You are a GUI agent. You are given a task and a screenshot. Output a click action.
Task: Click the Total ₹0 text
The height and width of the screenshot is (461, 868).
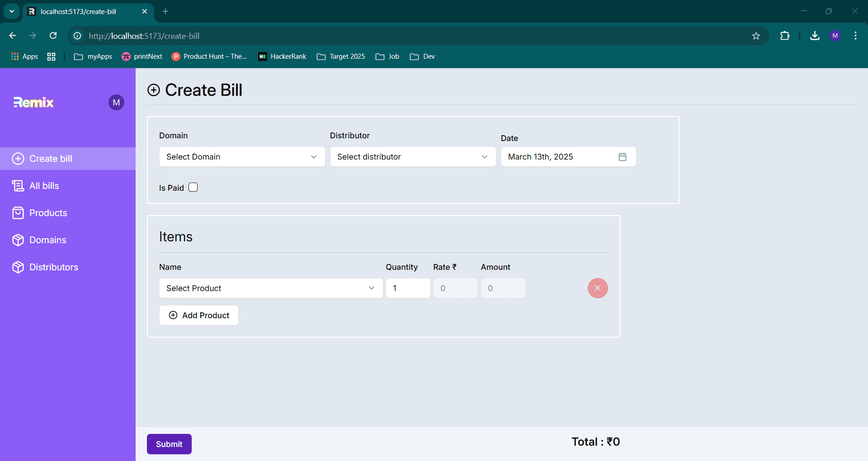click(595, 442)
